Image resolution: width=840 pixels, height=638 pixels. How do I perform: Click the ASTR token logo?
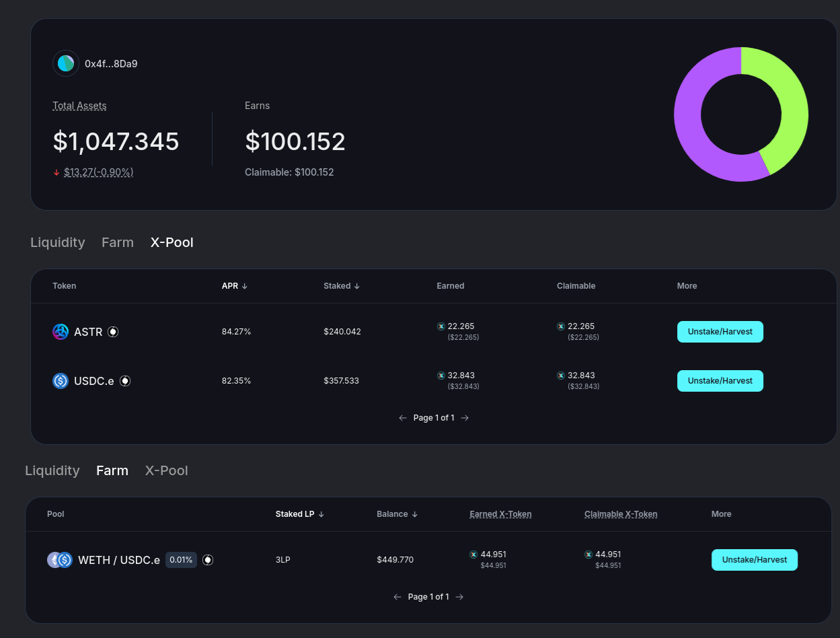(61, 332)
